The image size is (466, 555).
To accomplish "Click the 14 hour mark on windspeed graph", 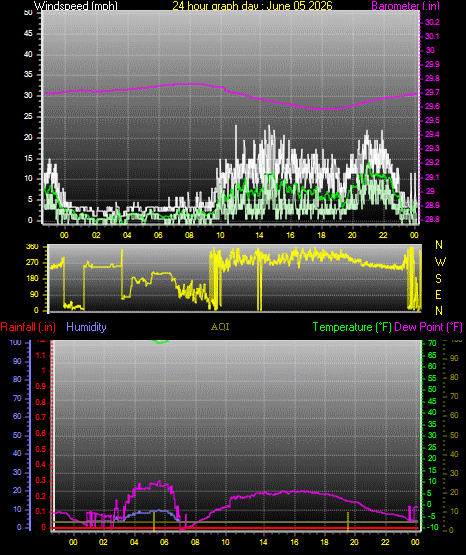I will click(259, 235).
